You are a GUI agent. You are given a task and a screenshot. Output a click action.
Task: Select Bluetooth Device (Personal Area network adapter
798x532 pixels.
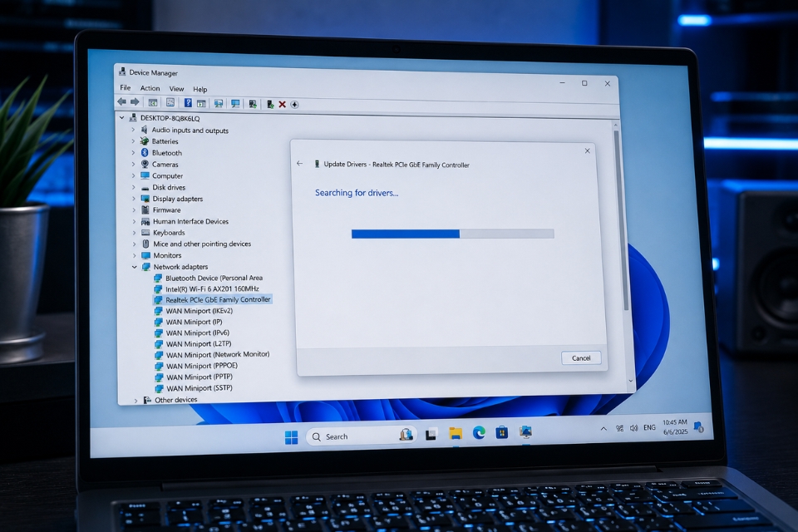point(208,278)
